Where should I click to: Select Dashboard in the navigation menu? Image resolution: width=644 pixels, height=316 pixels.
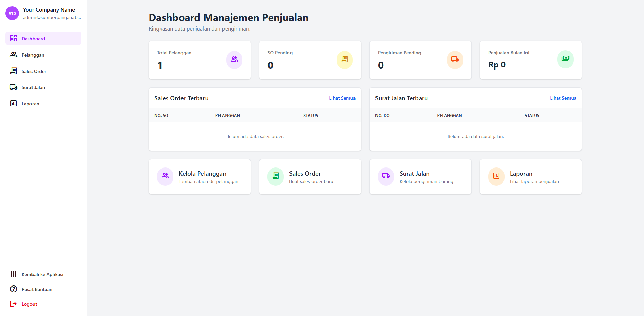(33, 38)
